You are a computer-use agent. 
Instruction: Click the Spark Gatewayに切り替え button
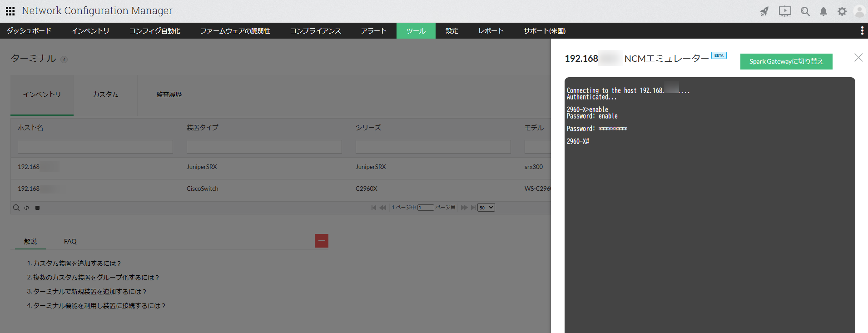(786, 61)
